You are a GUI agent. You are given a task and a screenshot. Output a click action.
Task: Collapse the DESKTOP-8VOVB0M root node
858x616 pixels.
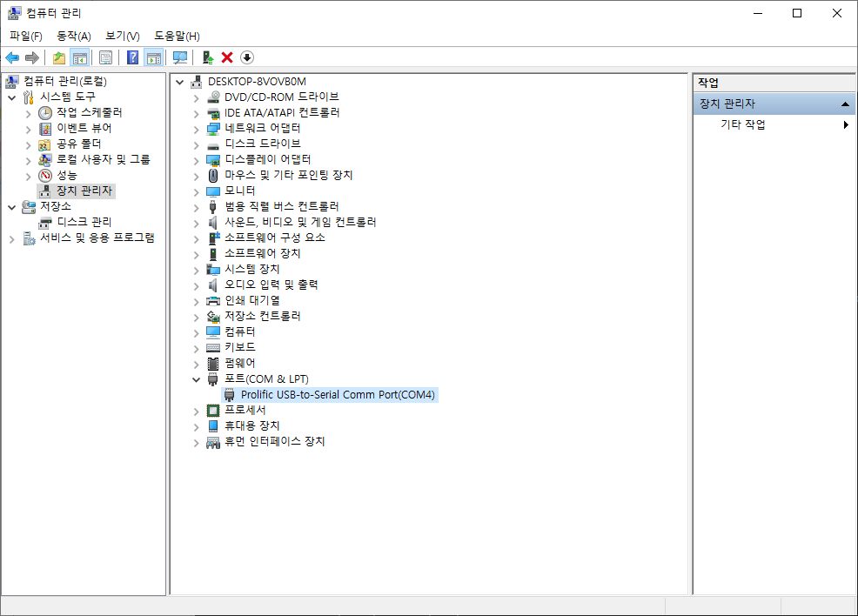(179, 82)
